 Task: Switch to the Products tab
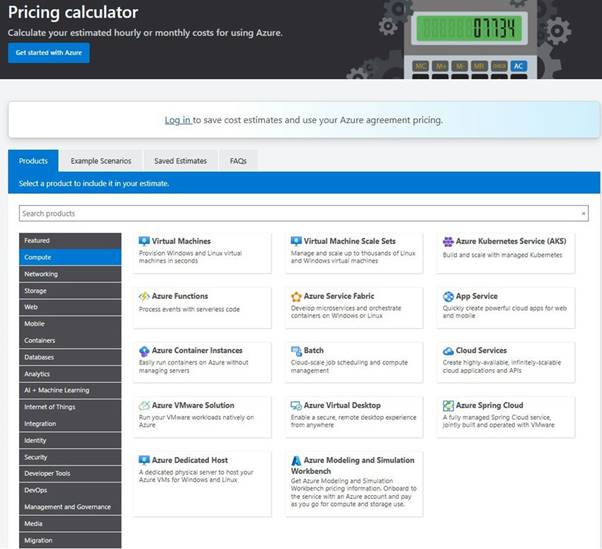[x=33, y=161]
